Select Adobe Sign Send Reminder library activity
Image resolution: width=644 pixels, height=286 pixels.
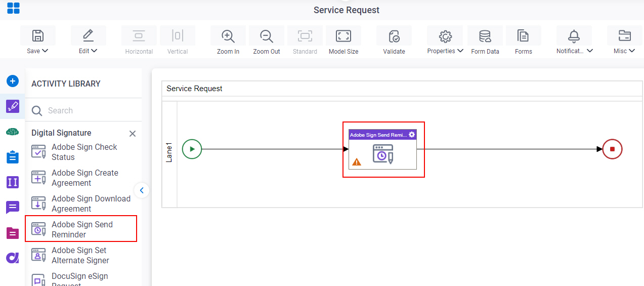tap(81, 229)
